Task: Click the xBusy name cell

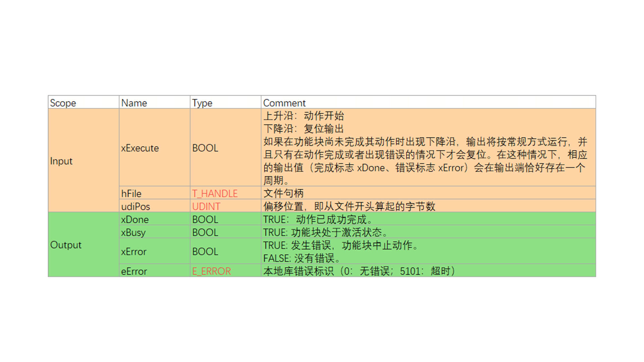Action: [x=133, y=232]
